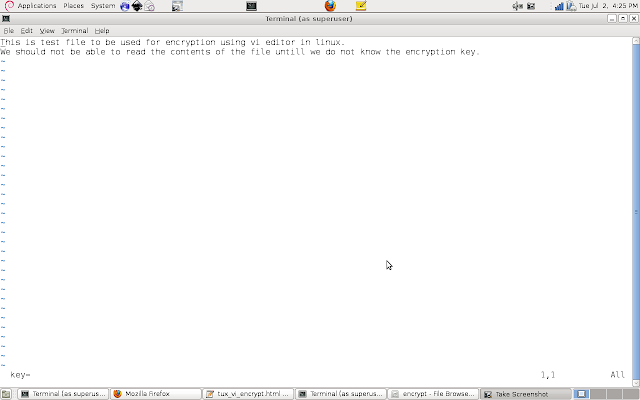Open the terminal window menu icon in title bar
640x400 pixels.
(6, 18)
